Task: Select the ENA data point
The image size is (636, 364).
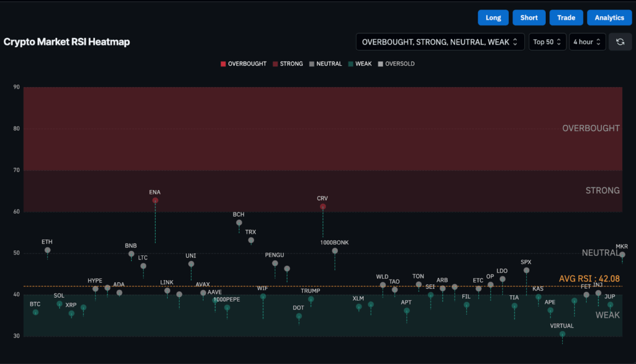Action: tap(155, 201)
